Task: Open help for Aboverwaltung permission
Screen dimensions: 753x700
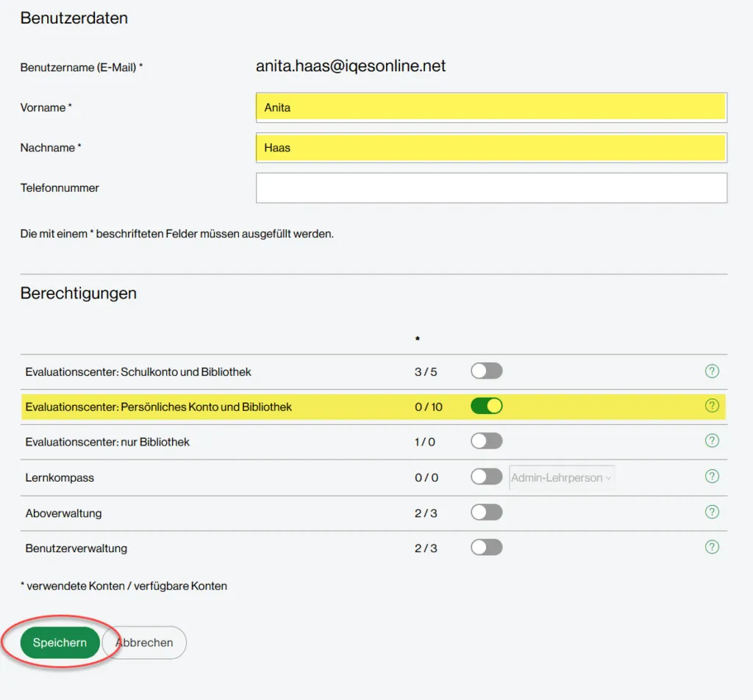Action: pos(712,512)
